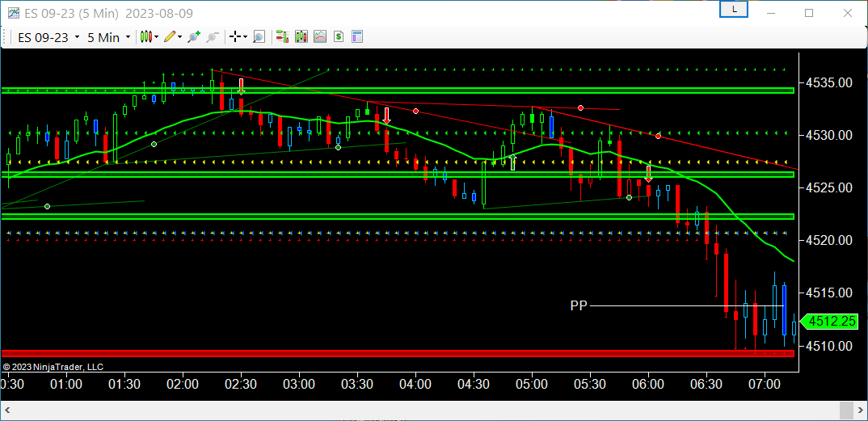Click the red anchor dot at 4530 near 06:05
Screen dimensions: 868x421
pyautogui.click(x=658, y=136)
